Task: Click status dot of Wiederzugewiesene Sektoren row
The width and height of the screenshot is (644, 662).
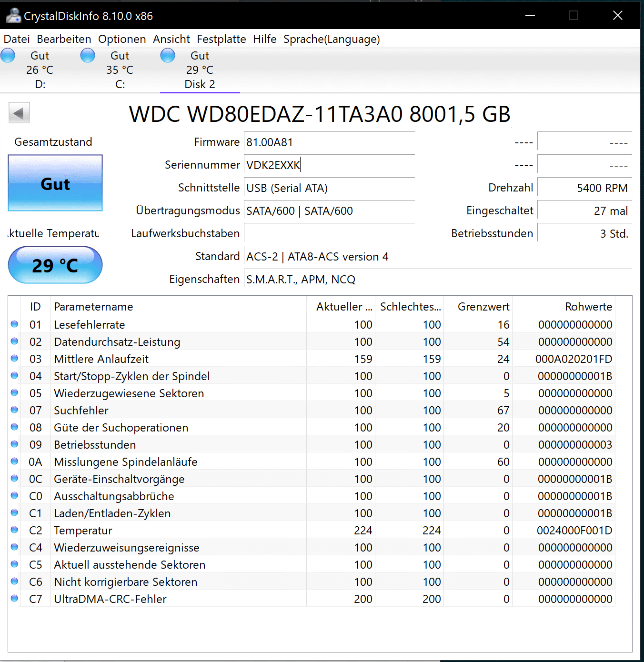Action: coord(14,393)
